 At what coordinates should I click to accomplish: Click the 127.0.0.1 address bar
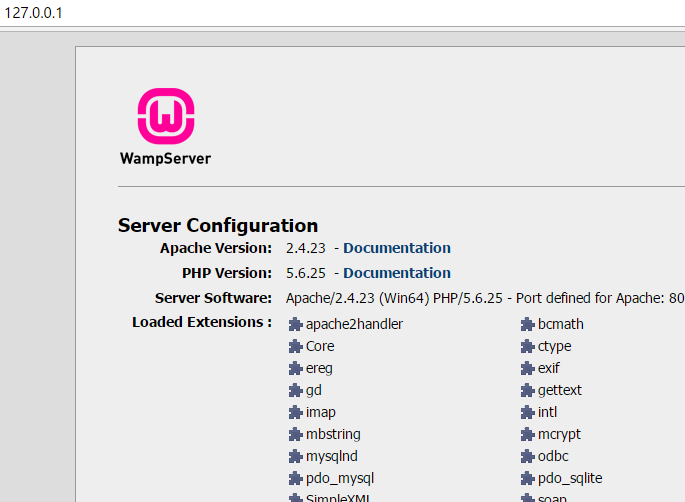point(342,13)
